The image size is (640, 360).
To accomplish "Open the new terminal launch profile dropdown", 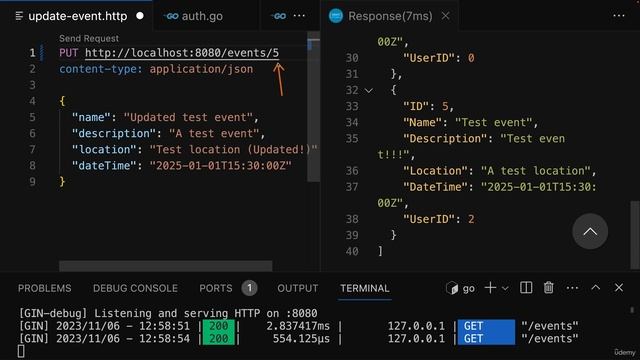I will click(505, 288).
